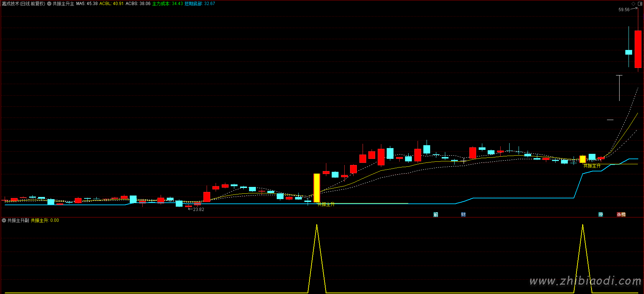Viewport: 644px width, 294px height.
Task: Toggle the side panel icon at top right
Action: click(640, 4)
